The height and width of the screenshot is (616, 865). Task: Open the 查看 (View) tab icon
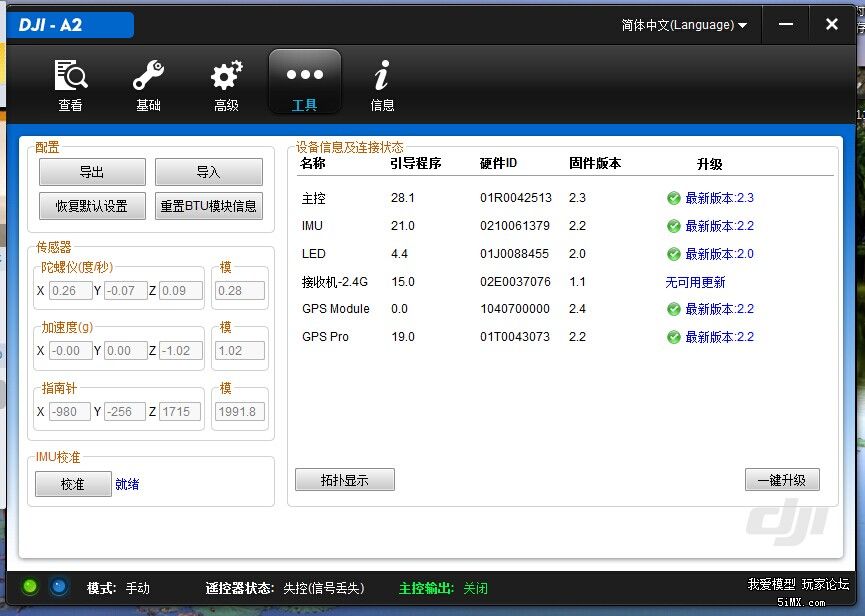71,75
